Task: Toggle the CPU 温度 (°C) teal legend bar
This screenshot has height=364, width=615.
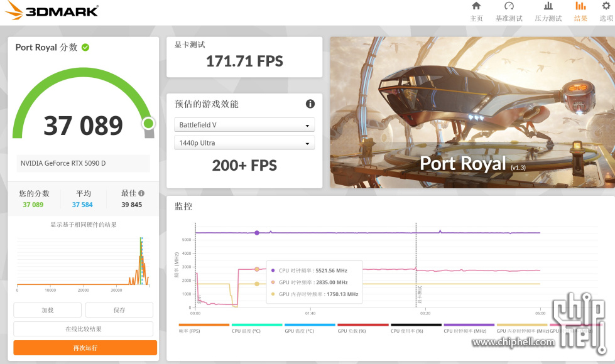Action: point(257,325)
